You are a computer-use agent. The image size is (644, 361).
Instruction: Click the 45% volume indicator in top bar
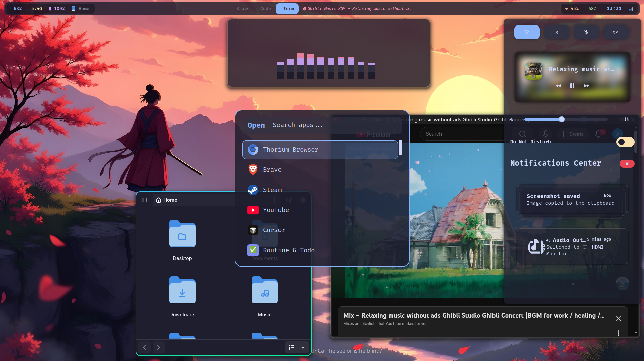pyautogui.click(x=572, y=9)
